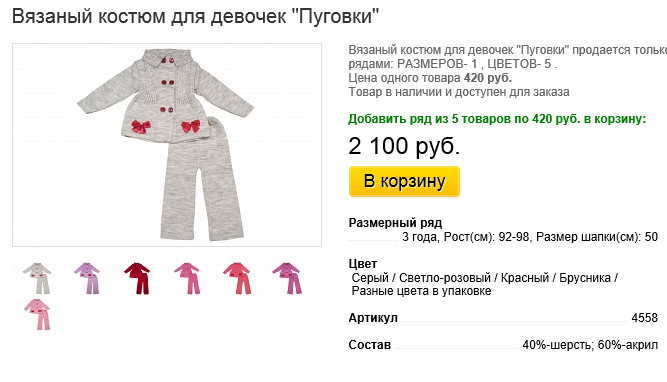Open the large gray knitted costume photo
This screenshot has height=382, width=667.
167,145
